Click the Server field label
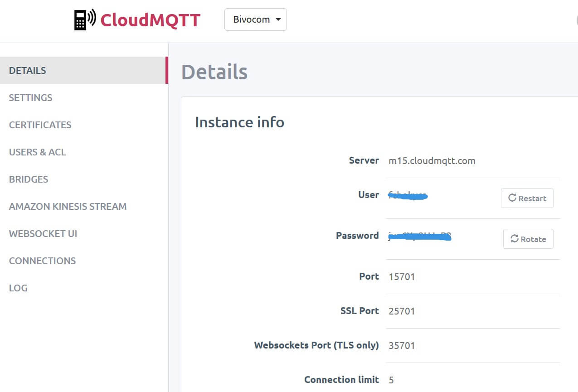 pos(364,160)
